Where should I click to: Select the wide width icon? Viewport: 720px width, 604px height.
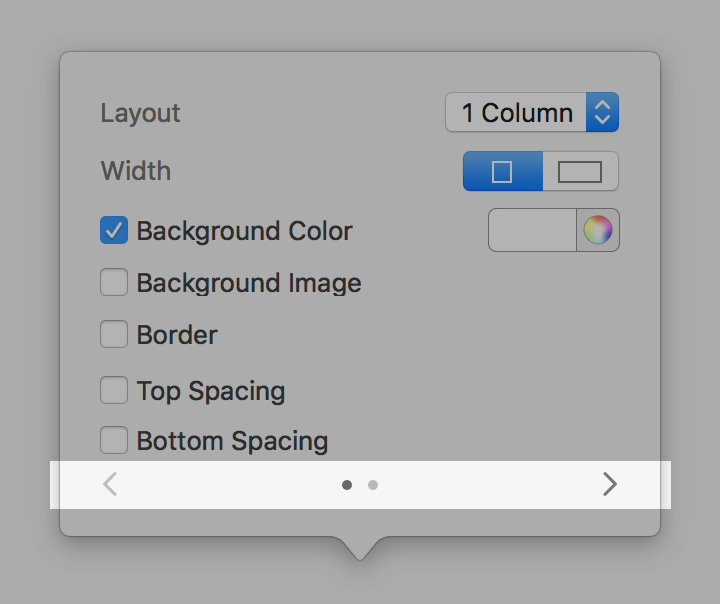coord(580,171)
